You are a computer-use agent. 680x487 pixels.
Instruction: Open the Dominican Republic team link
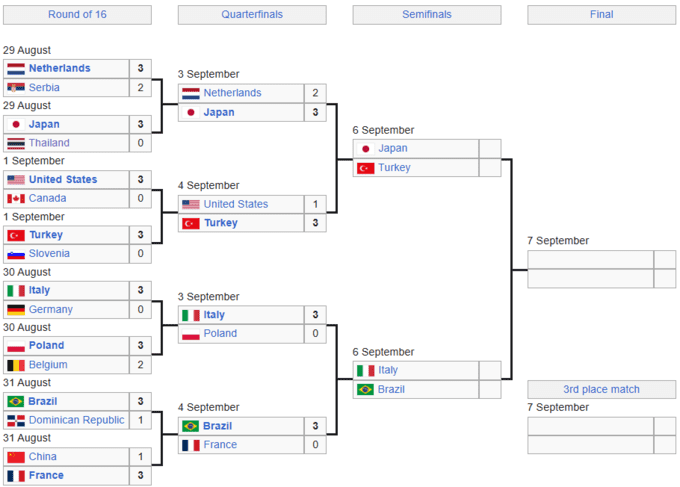point(76,421)
